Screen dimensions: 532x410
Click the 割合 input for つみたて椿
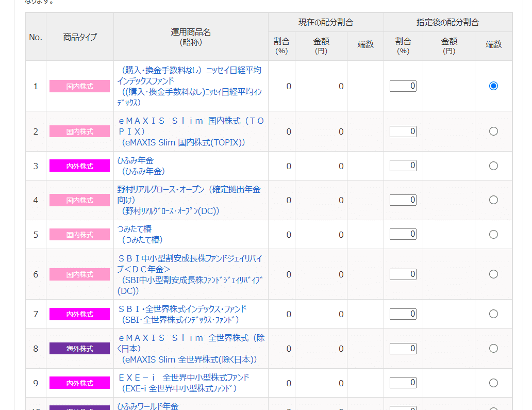pos(403,234)
